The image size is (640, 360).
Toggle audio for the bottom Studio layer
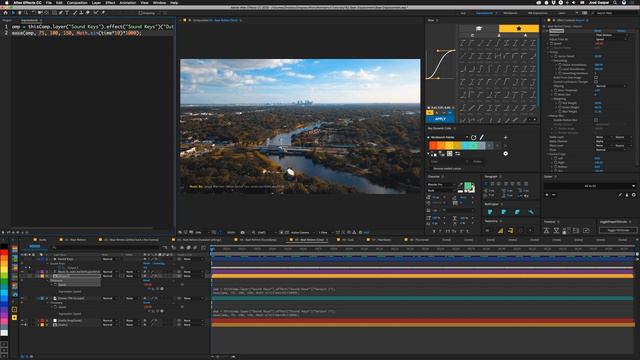(x=26, y=325)
